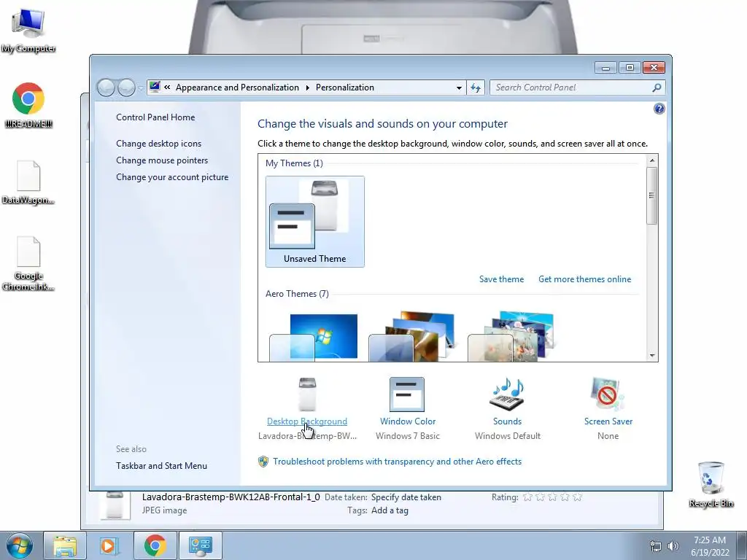Viewport: 747px width, 560px height.
Task: Switch to Chrome in the taskbar
Action: (x=155, y=545)
